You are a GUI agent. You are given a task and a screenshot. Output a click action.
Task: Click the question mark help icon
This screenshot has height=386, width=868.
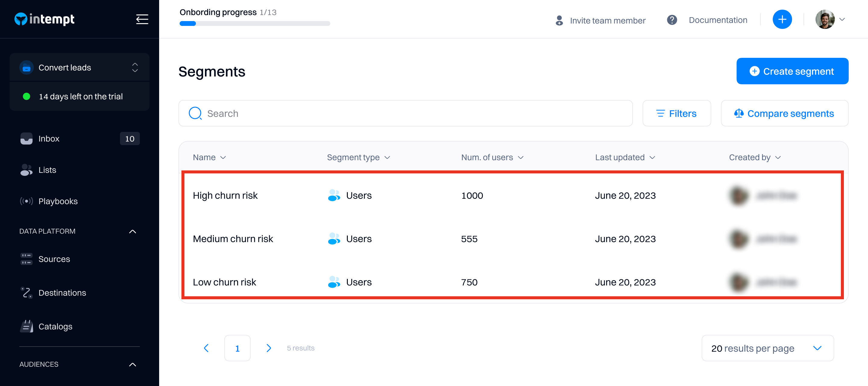(x=671, y=20)
